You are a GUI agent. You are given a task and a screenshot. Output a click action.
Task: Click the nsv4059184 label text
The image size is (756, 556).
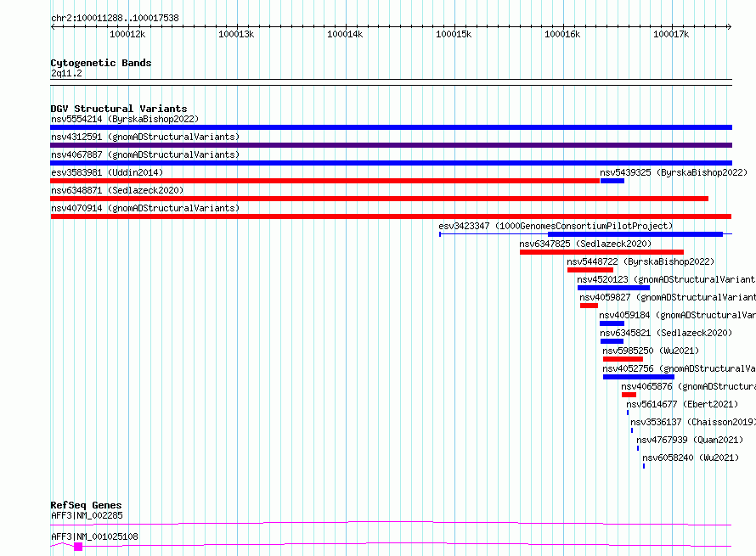pos(677,315)
